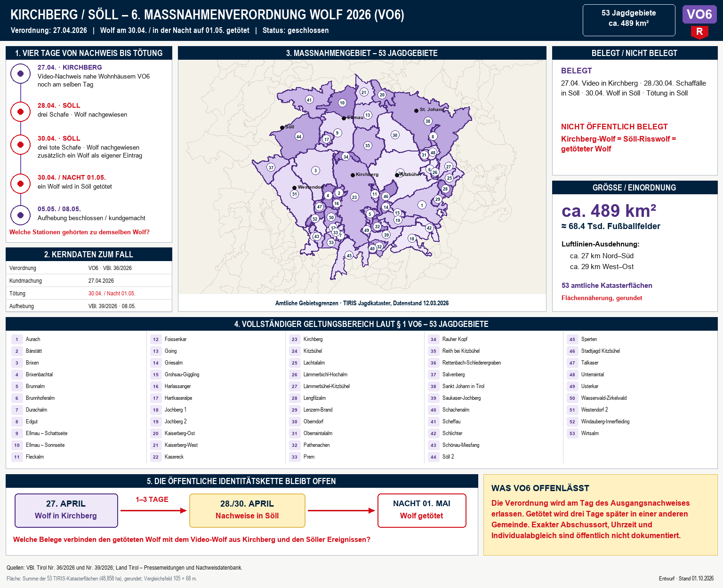This screenshot has height=588, width=723.
Task: Click map marker number 44 near Söll
Action: [299, 136]
